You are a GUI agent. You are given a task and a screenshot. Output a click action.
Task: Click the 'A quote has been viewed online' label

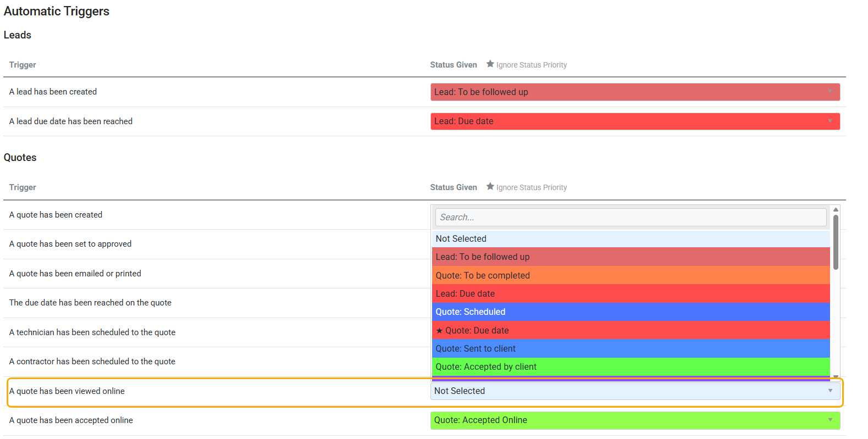(x=67, y=391)
